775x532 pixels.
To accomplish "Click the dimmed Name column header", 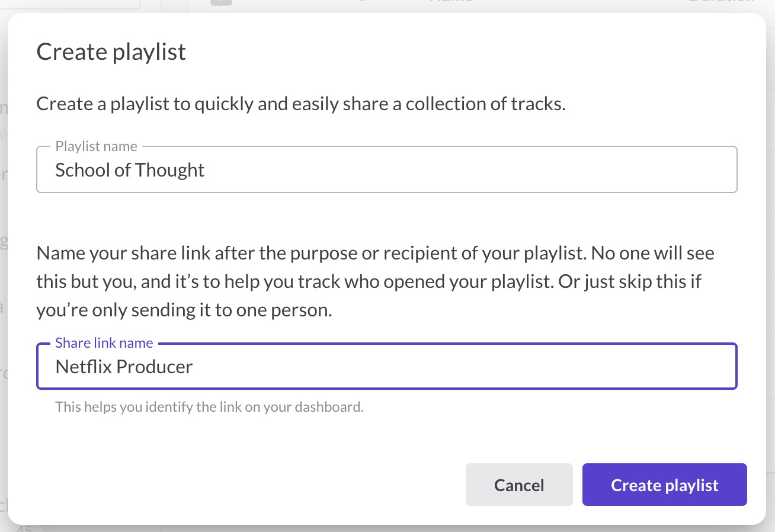I will point(450,2).
